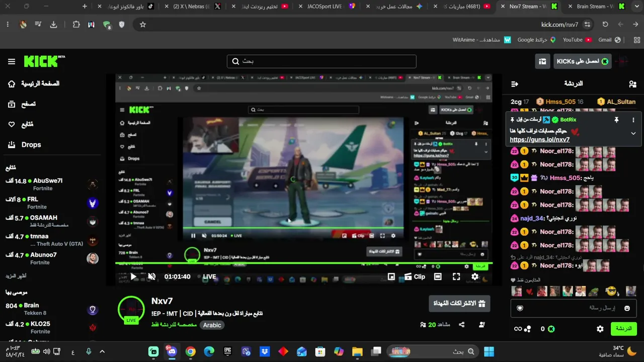Expand the pinned message with the chevron
644x362 pixels.
tap(633, 133)
